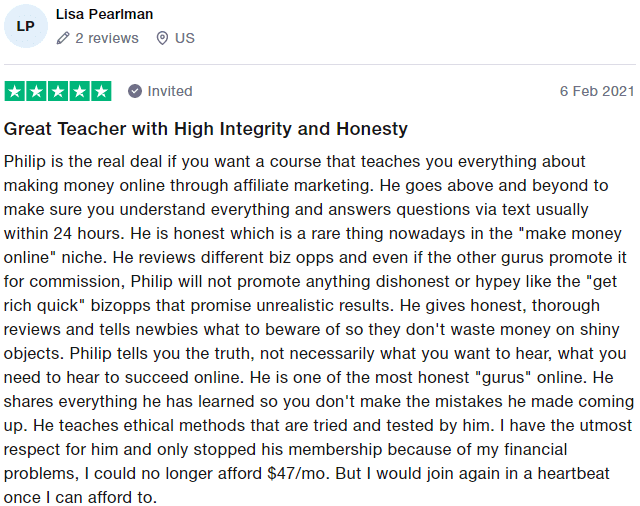Click the phrase 'within 24 hours'
Image resolution: width=640 pixels, height=506 pixels.
pyautogui.click(x=63, y=234)
